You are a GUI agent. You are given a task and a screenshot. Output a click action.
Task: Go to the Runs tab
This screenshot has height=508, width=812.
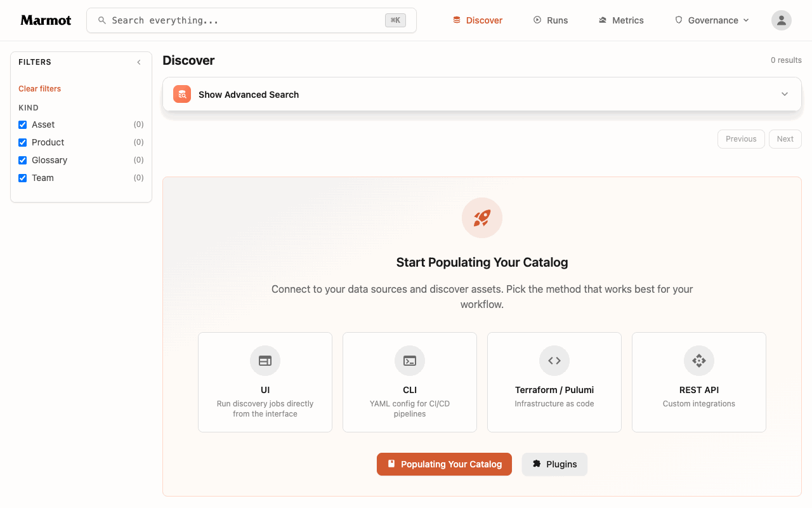551,20
